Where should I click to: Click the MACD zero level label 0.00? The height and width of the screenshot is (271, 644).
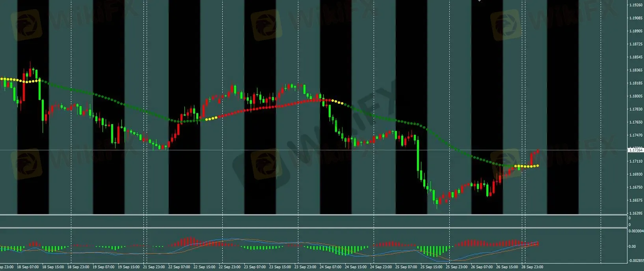click(632, 247)
